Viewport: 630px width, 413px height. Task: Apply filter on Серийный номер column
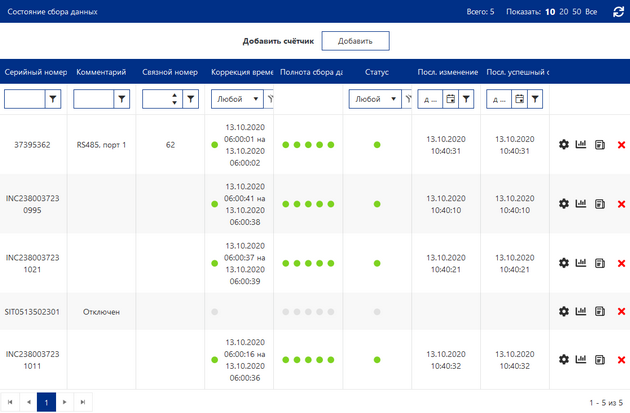53,99
